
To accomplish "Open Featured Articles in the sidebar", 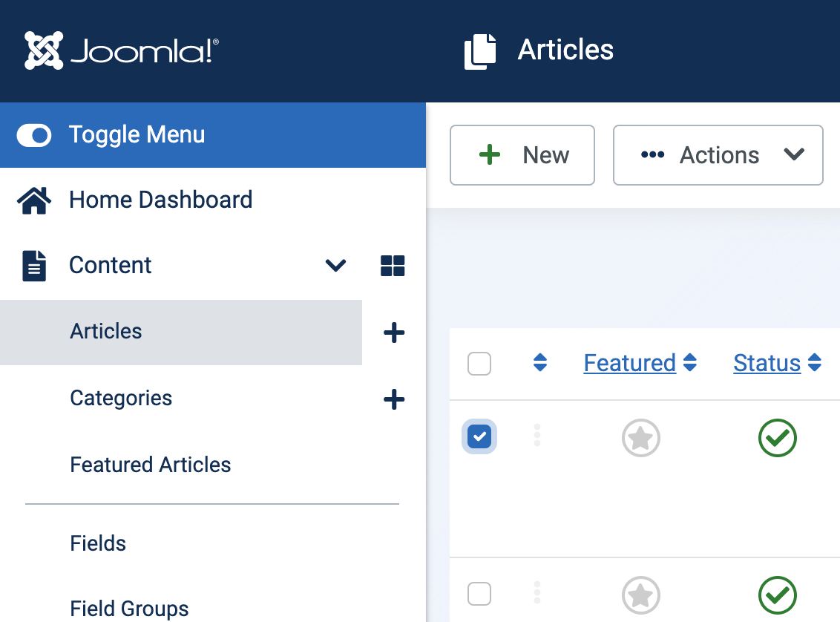I will pos(151,465).
